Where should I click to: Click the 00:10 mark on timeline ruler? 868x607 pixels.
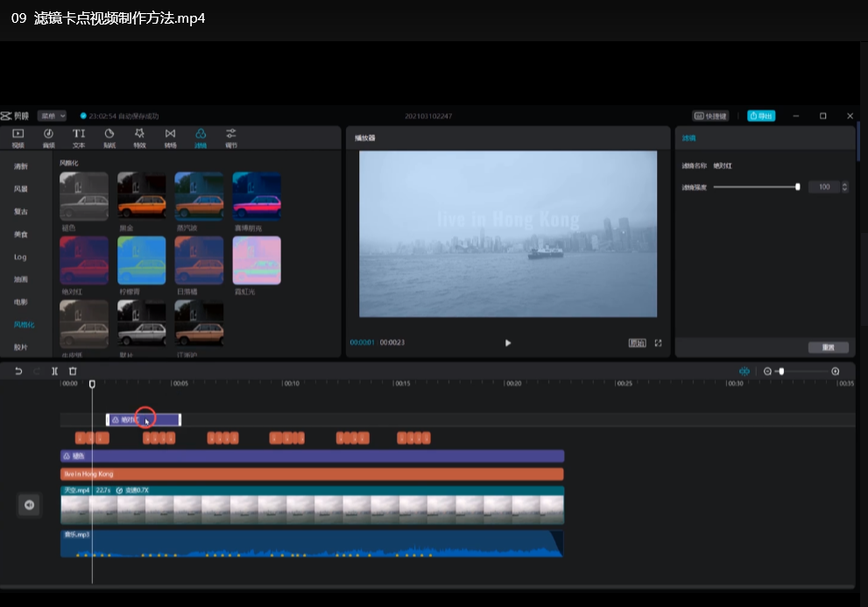coord(291,384)
